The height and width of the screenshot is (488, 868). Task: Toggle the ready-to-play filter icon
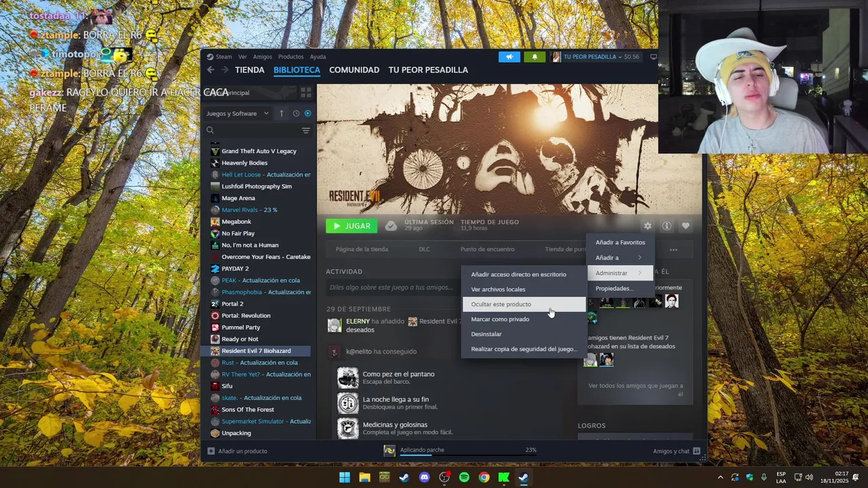308,113
